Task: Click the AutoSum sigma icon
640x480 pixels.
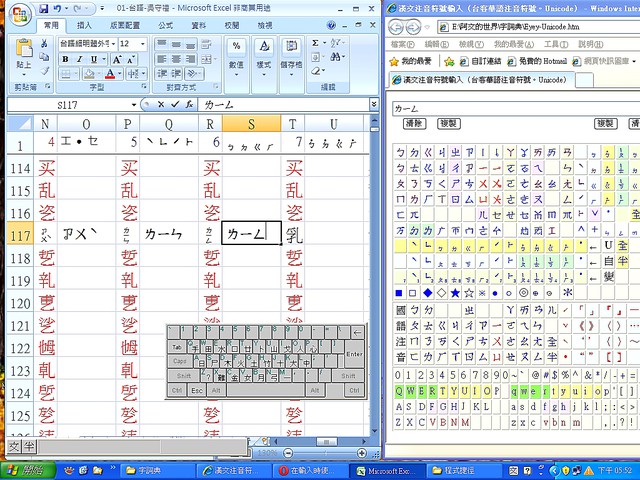Action: (x=316, y=44)
